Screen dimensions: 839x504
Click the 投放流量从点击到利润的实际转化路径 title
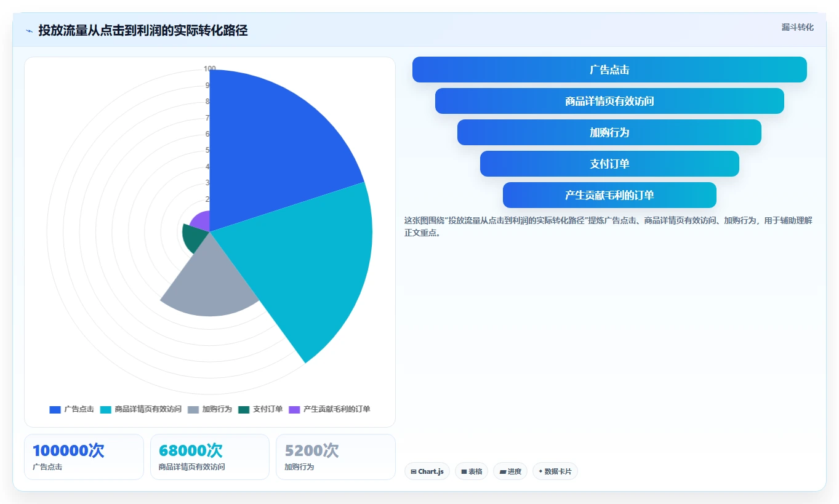[143, 31]
